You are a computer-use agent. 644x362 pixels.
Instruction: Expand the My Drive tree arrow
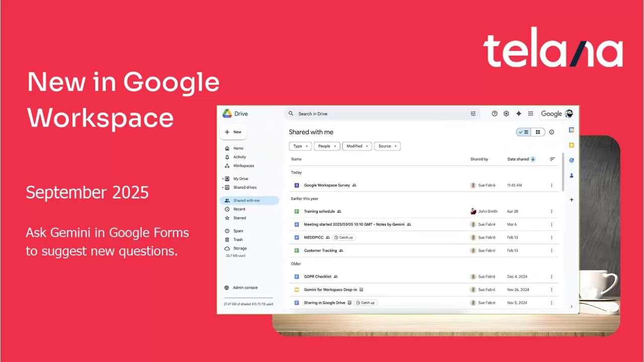point(223,178)
